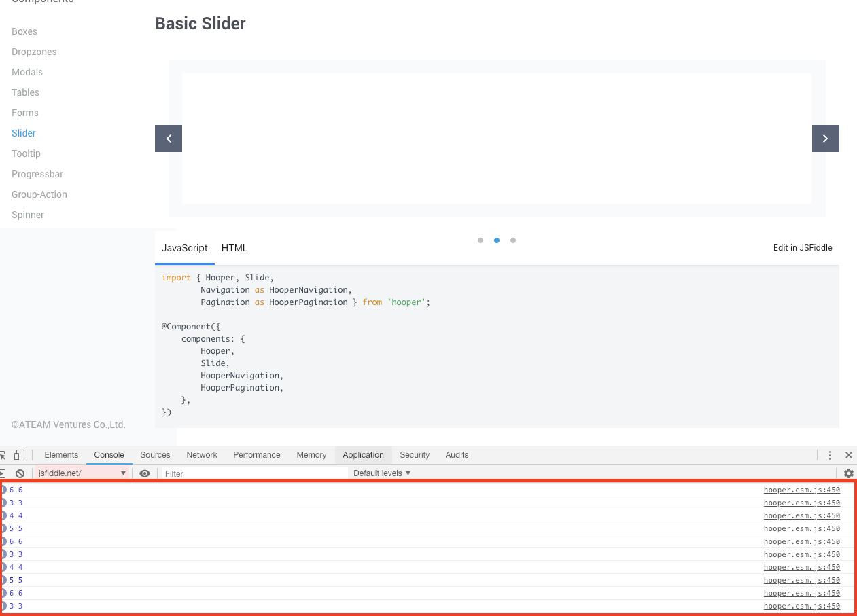The width and height of the screenshot is (857, 616).
Task: Open the Network DevTools tab
Action: pos(202,455)
